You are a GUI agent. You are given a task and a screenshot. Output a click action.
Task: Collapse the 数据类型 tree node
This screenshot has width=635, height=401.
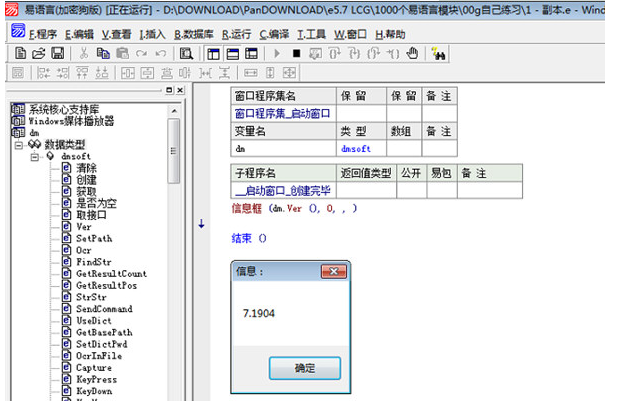pos(20,145)
